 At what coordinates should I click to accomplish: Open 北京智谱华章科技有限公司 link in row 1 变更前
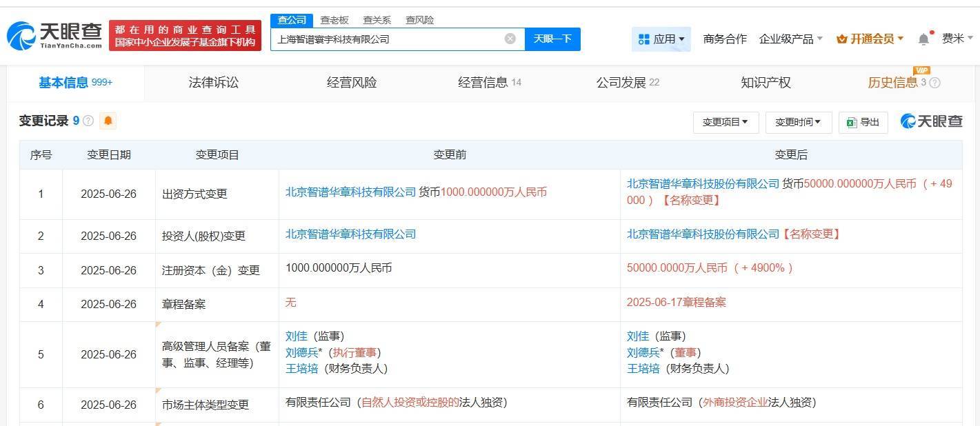(x=351, y=192)
